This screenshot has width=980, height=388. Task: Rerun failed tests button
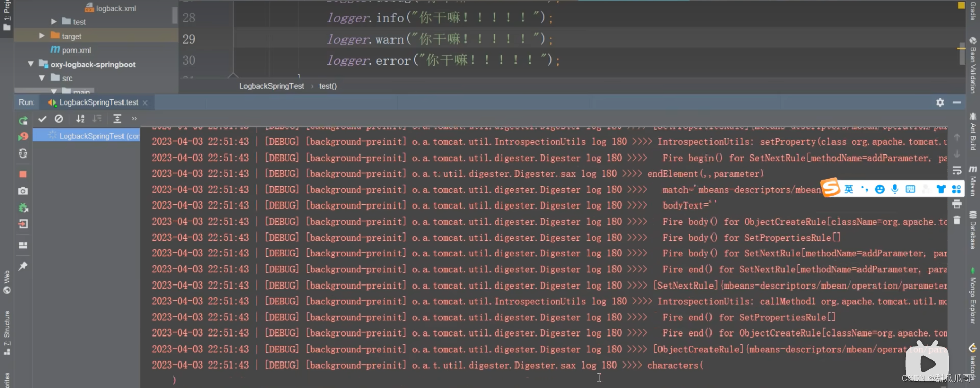pyautogui.click(x=23, y=137)
